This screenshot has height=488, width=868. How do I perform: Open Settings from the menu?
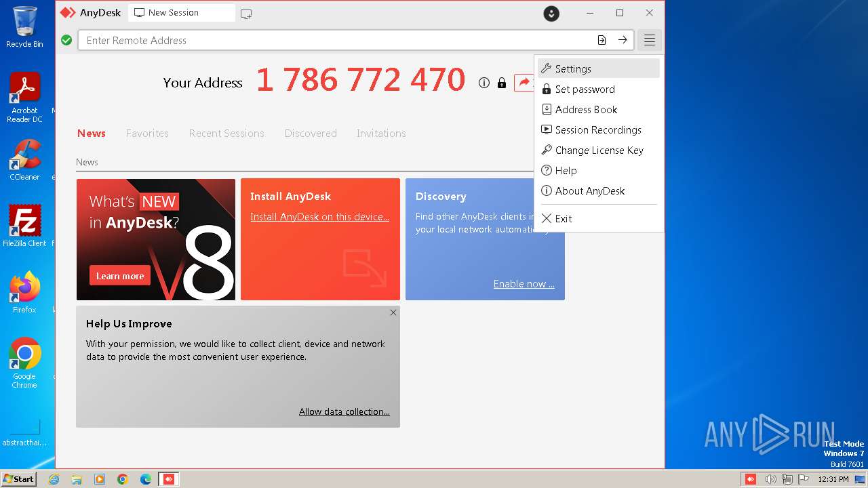598,68
